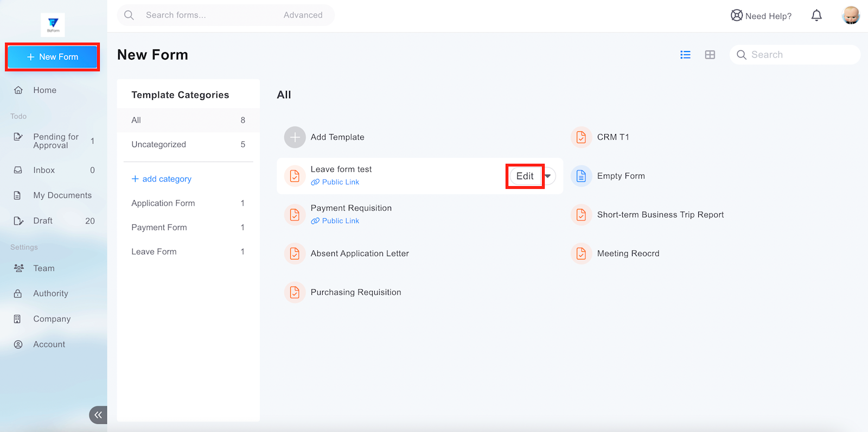868x432 pixels.
Task: Go to Draft in sidebar
Action: coord(43,221)
